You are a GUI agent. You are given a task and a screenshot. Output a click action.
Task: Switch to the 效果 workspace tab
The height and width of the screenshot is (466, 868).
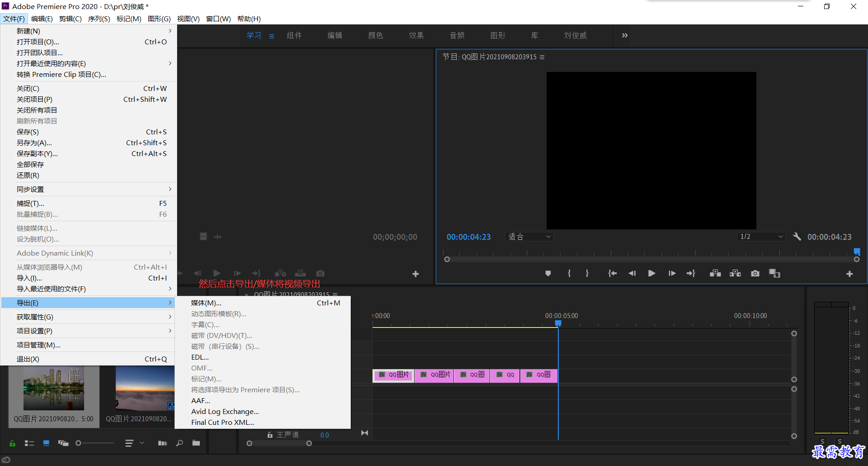pyautogui.click(x=416, y=35)
